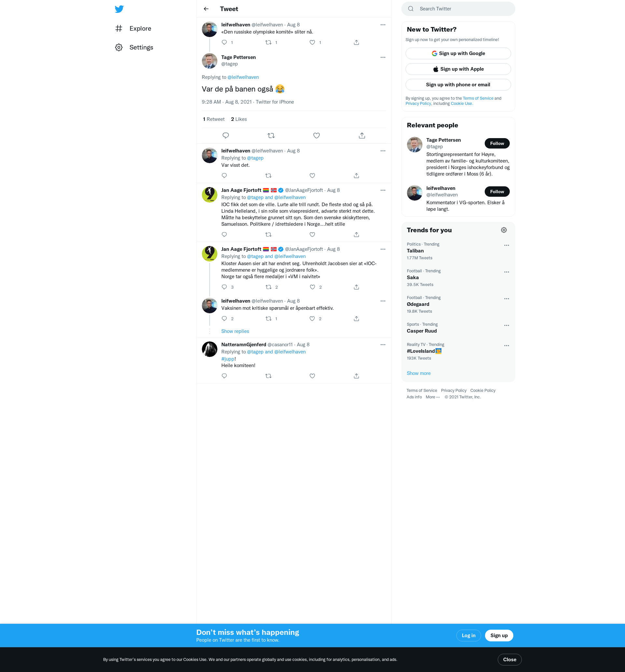View the 1 Retweet list
Image resolution: width=625 pixels, height=672 pixels.
coord(214,119)
